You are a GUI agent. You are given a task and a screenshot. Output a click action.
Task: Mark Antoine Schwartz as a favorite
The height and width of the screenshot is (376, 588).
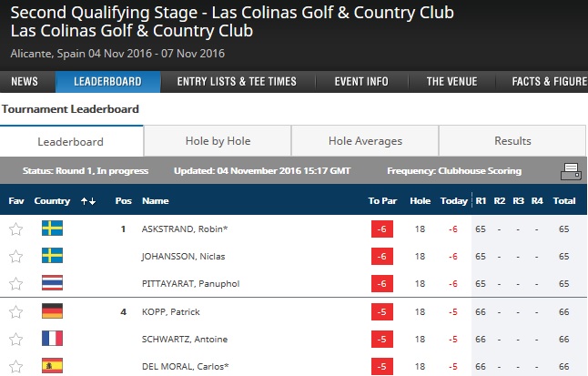click(x=15, y=340)
